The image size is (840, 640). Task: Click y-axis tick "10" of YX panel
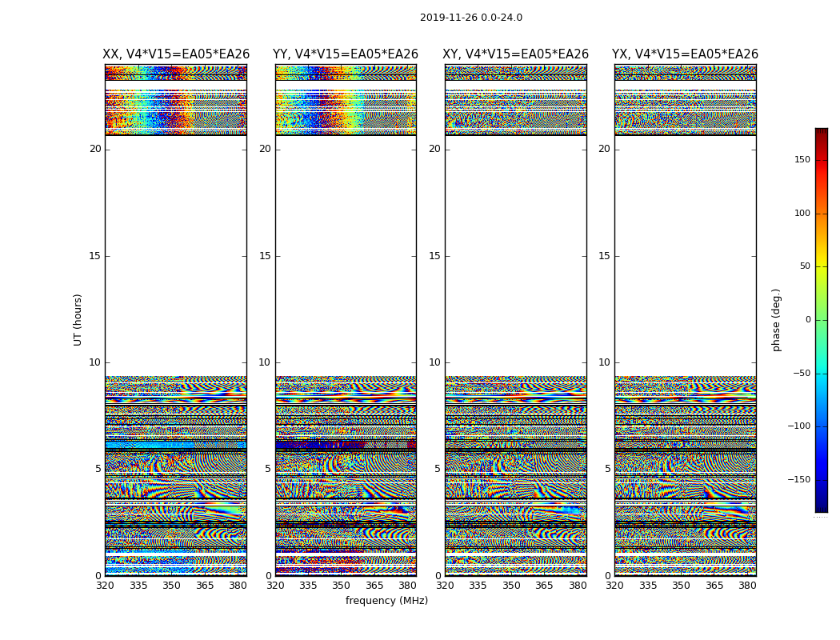coord(604,362)
